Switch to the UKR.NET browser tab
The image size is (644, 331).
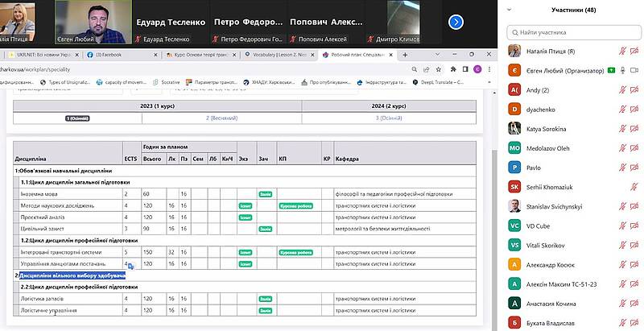click(42, 55)
